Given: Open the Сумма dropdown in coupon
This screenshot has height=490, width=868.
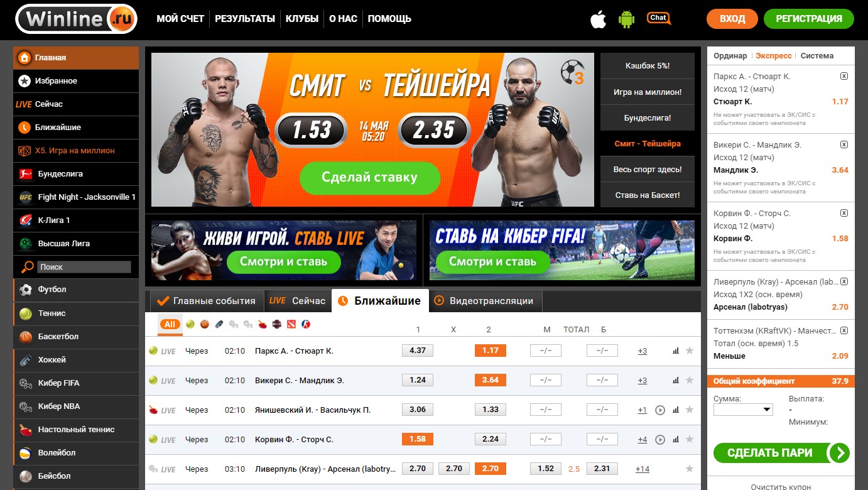Looking at the screenshot, I should [x=743, y=410].
